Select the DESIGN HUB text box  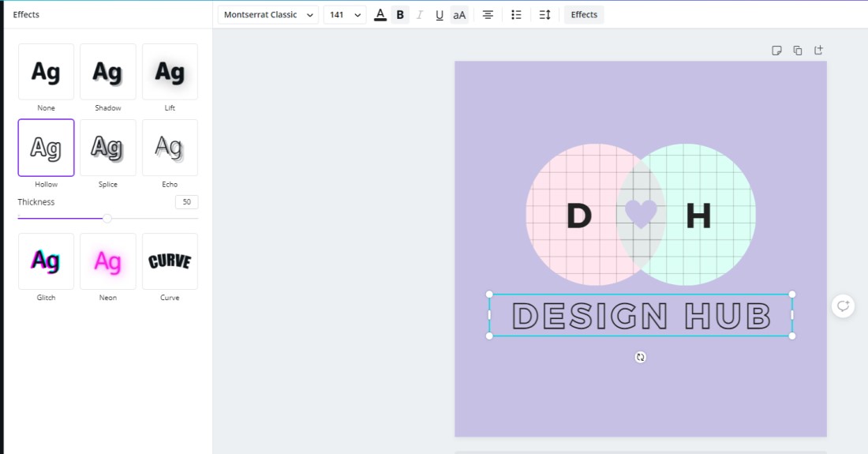tap(641, 315)
